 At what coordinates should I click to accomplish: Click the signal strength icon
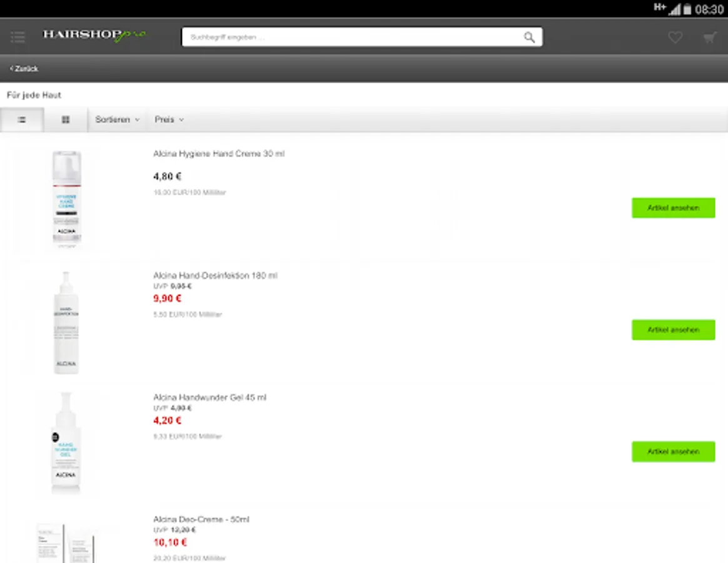click(674, 9)
